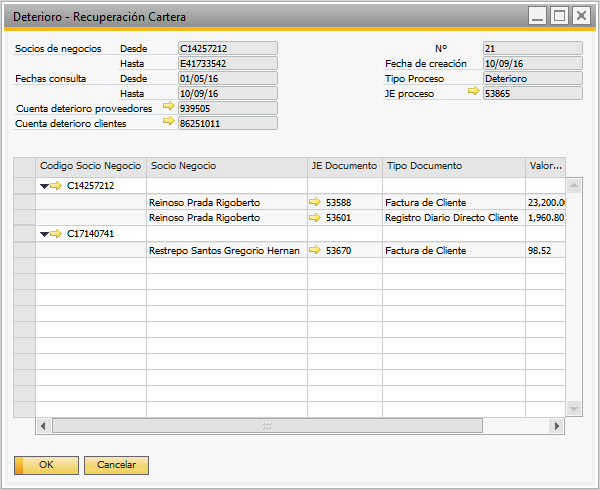Click link arrow for Cuenta deterioro clientes
The width and height of the screenshot is (600, 490).
[x=168, y=123]
